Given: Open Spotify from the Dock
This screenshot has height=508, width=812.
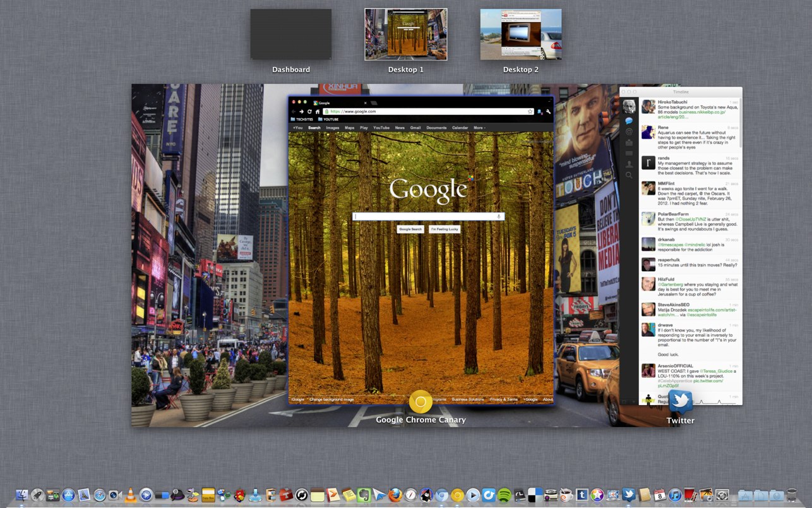Looking at the screenshot, I should click(504, 495).
